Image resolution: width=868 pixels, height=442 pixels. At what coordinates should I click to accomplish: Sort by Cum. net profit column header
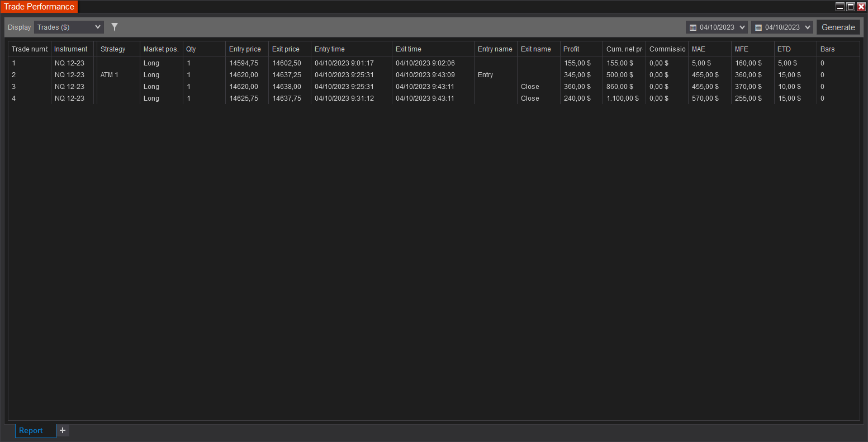624,49
